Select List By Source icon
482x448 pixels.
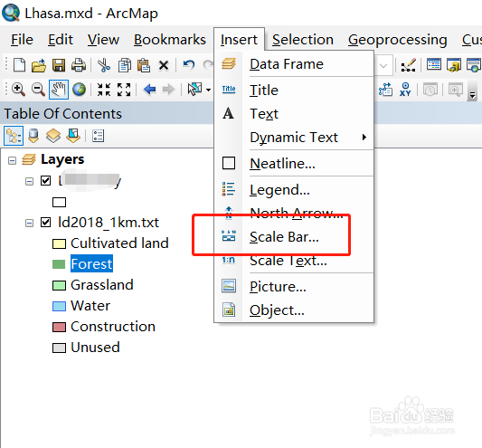pyautogui.click(x=33, y=136)
